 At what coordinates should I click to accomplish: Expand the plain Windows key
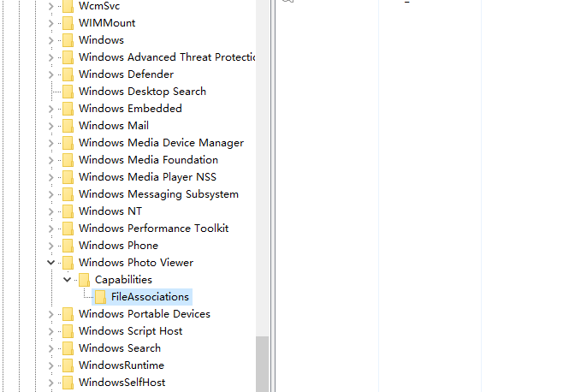click(51, 40)
